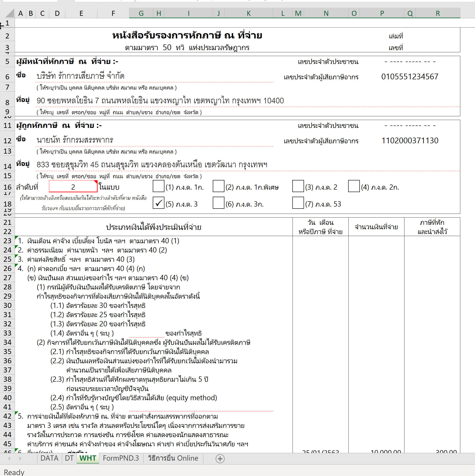Click (2.5) อัตราอื่น ๆ ( ระบุ )
The height and width of the screenshot is (476, 475).
pyautogui.click(x=82, y=407)
